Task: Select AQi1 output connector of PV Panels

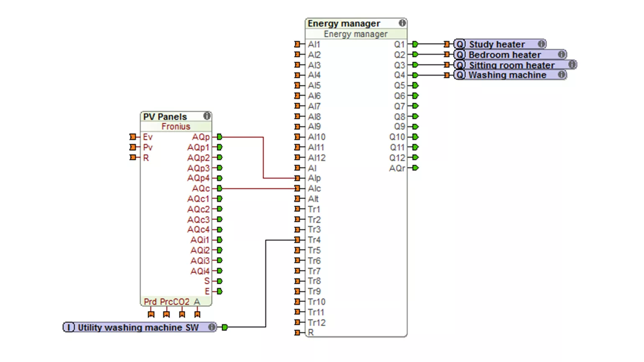Action: pyautogui.click(x=220, y=240)
